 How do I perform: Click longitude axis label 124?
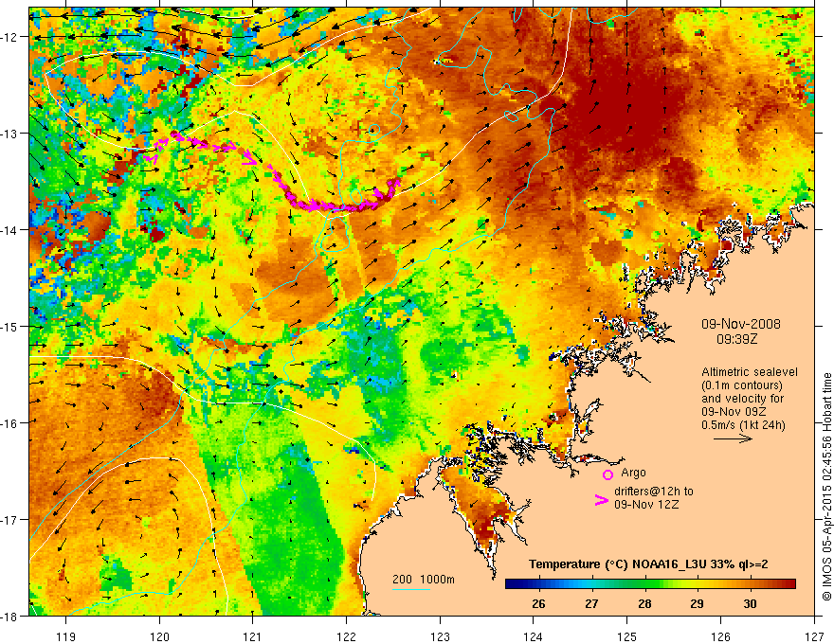(534, 636)
